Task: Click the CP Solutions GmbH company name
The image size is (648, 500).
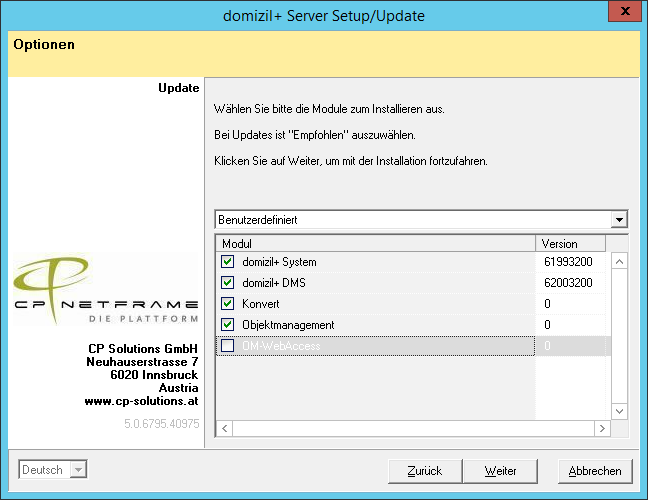Action: [143, 349]
